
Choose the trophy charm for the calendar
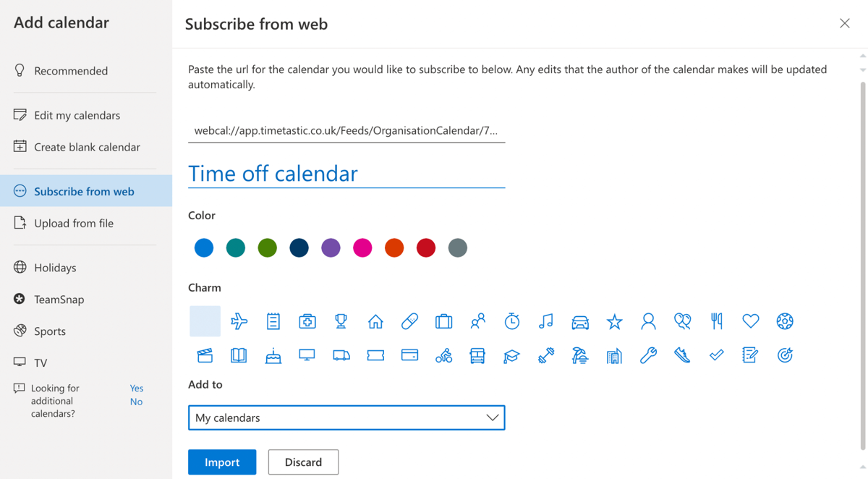(x=341, y=321)
